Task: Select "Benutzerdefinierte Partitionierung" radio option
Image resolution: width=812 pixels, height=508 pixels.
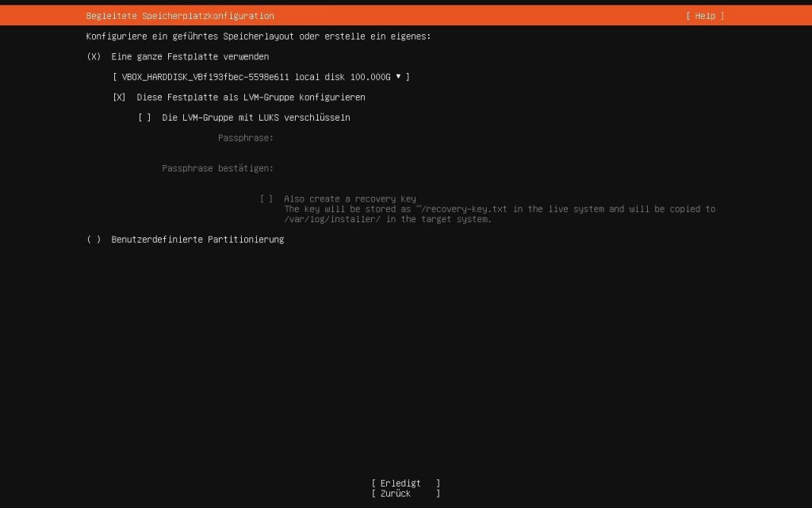Action: click(x=94, y=240)
